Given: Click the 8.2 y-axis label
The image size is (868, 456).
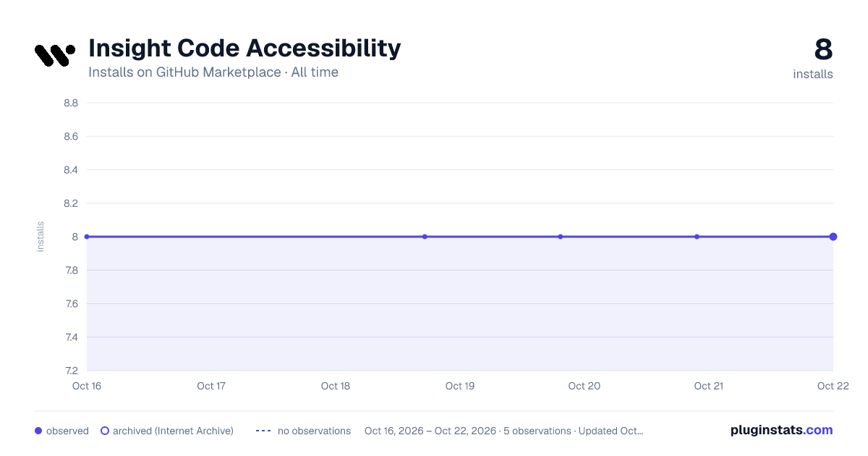Looking at the screenshot, I should click(71, 203).
